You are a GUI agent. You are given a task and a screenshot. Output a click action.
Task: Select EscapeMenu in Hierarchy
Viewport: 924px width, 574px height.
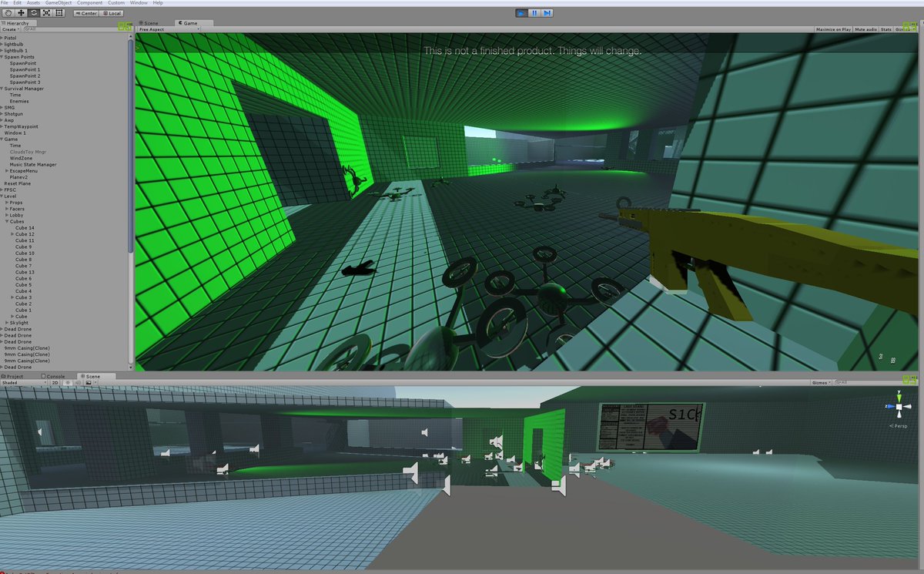(23, 171)
